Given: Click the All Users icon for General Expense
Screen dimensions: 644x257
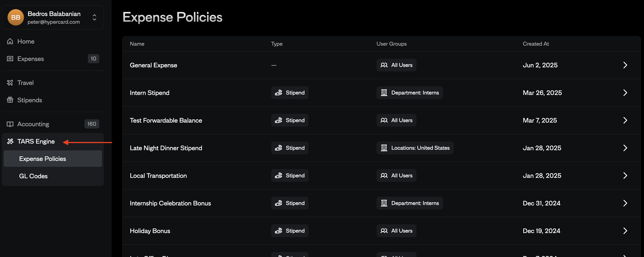Looking at the screenshot, I should [384, 65].
